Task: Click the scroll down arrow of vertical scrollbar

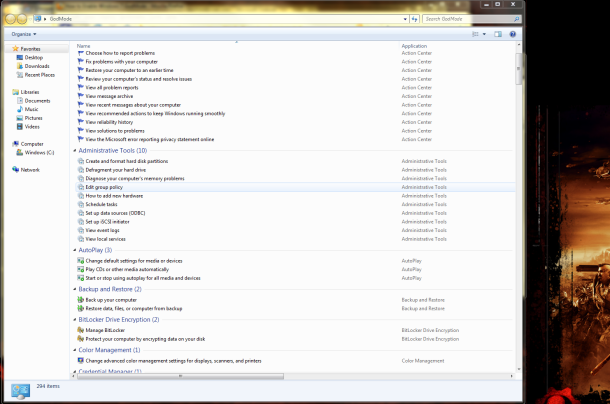Action: [x=518, y=369]
